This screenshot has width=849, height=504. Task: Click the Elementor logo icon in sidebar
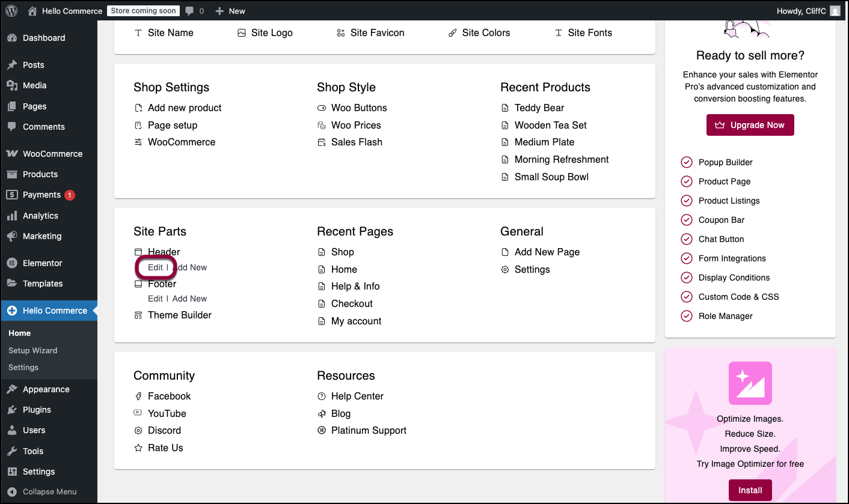pyautogui.click(x=12, y=263)
